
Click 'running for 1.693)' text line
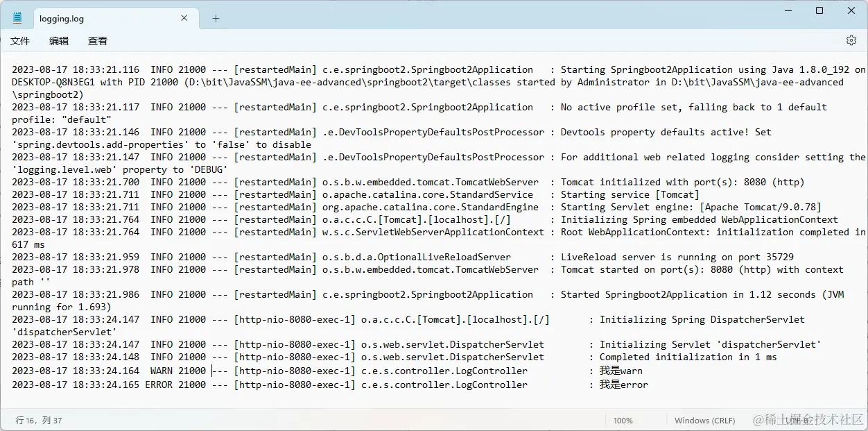click(x=62, y=307)
